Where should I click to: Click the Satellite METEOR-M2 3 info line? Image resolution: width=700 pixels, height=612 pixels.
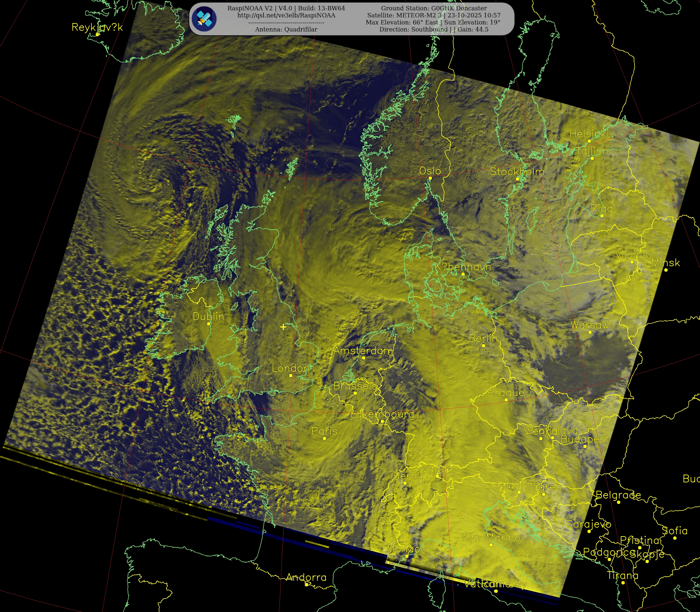click(434, 15)
